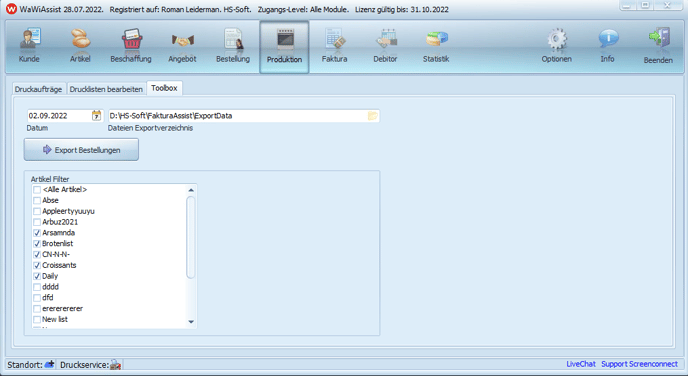688x376 pixels.
Task: Open the Artikel module
Action: 80,46
